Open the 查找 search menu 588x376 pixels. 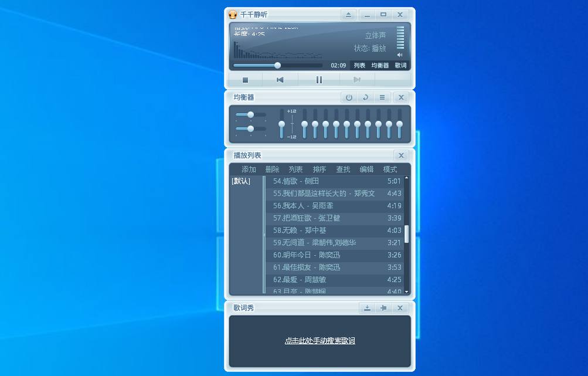point(342,169)
